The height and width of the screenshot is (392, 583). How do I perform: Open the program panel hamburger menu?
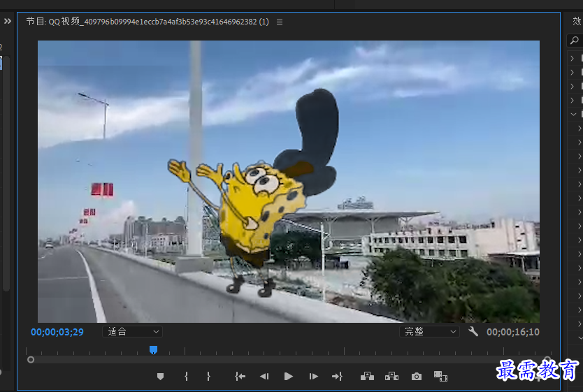280,22
